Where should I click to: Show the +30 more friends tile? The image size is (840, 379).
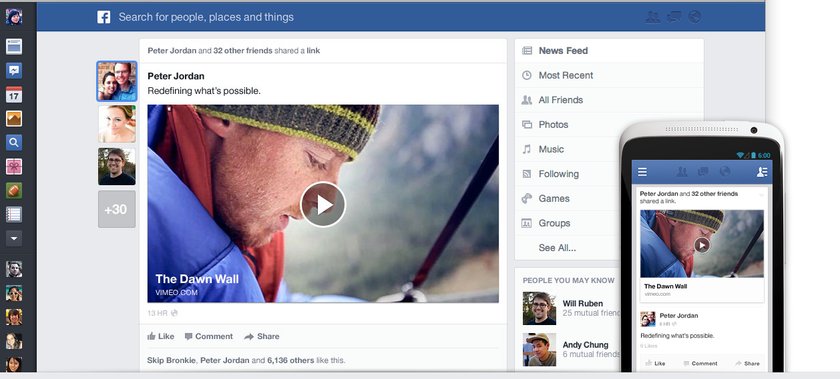[117, 209]
